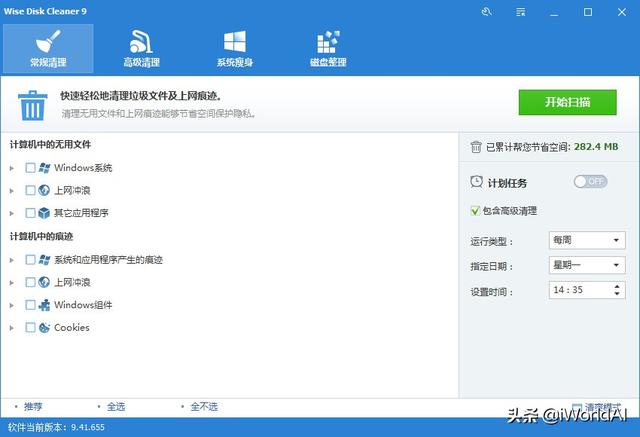Switch to 磁盘整理 tab
Screen dimensions: 640x437
(x=328, y=49)
